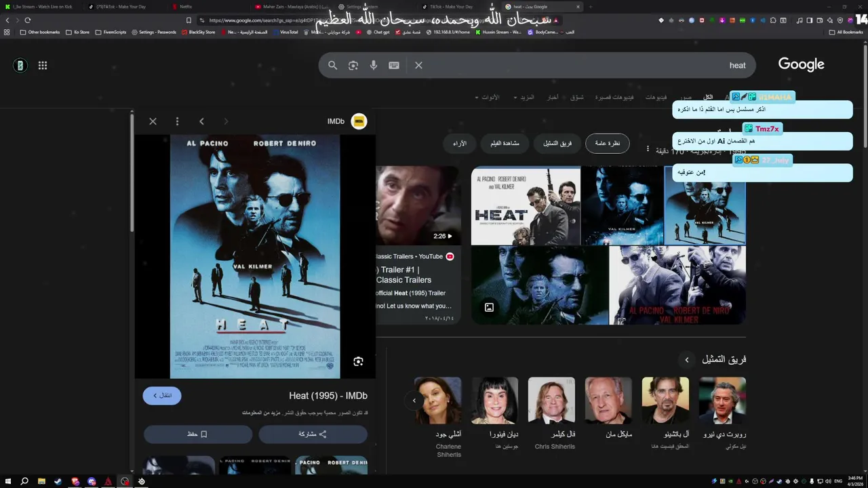Select the الكل search tab
Image resolution: width=868 pixels, height=488 pixels.
tap(708, 98)
